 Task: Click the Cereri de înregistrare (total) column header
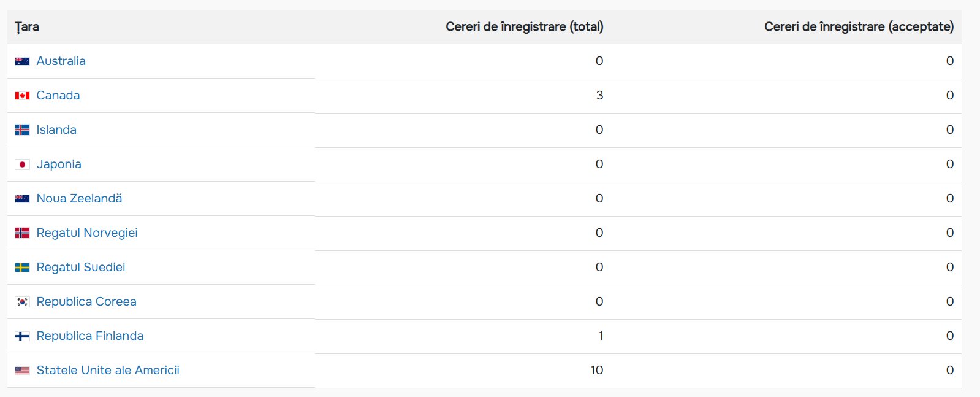[524, 26]
